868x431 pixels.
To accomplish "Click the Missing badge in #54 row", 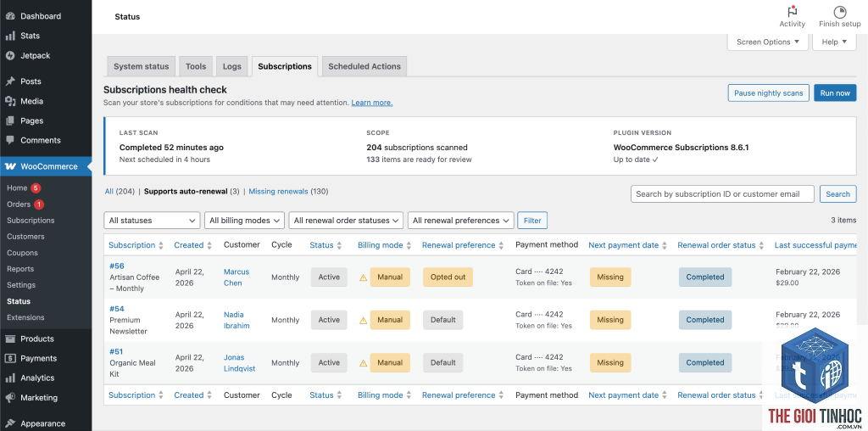I will click(x=610, y=320).
